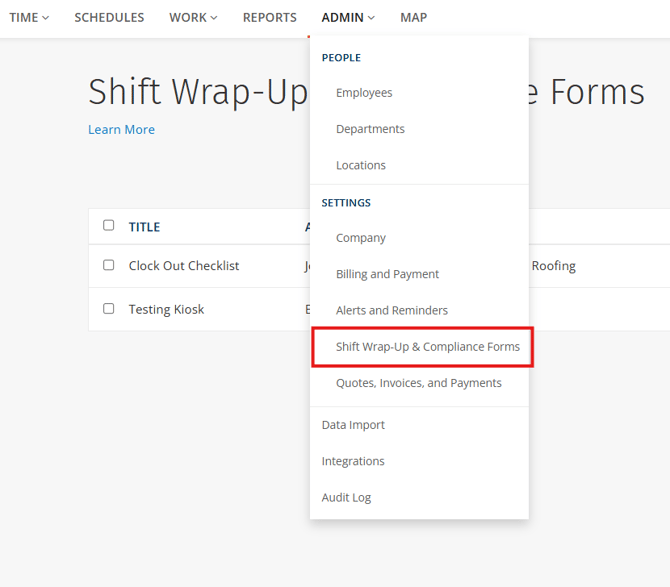Click the Learn More link
The width and height of the screenshot is (670, 587).
pos(121,129)
